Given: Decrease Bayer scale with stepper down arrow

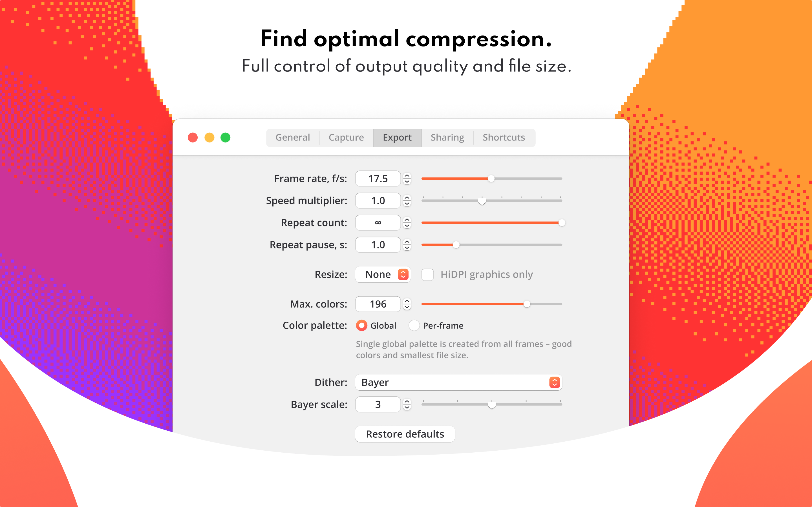Looking at the screenshot, I should (407, 407).
